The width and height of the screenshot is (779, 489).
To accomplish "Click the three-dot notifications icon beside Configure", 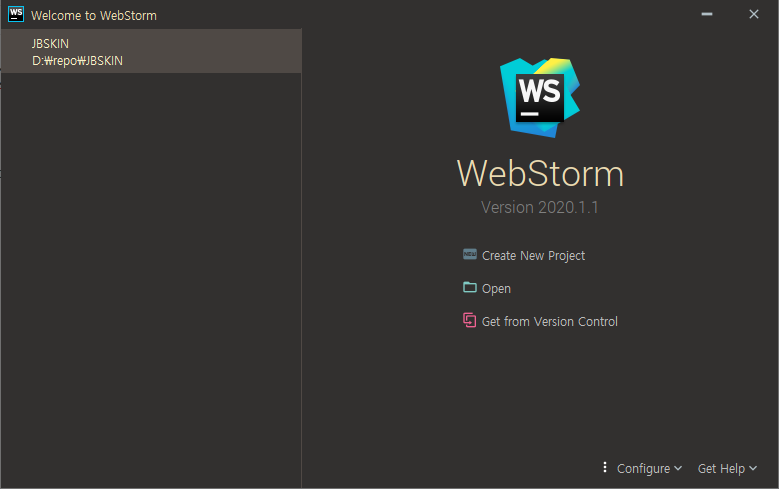I will pos(605,467).
